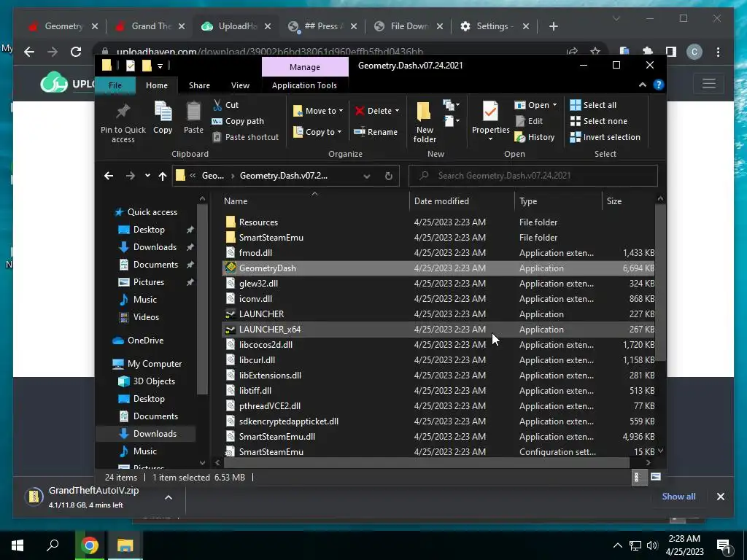Click the Edit command in Open group
This screenshot has height=560, width=747.
pyautogui.click(x=529, y=121)
